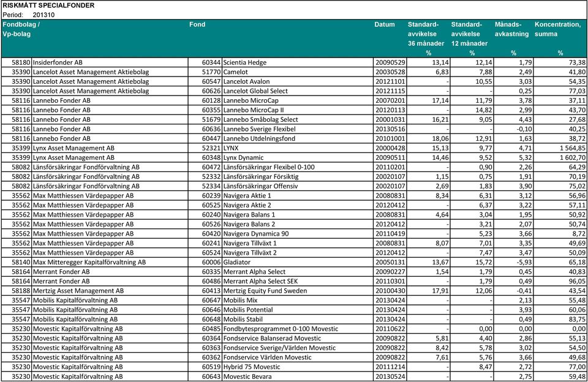Select 'Länsförsäkringar Flexibel 0-100' cell

click(298, 167)
